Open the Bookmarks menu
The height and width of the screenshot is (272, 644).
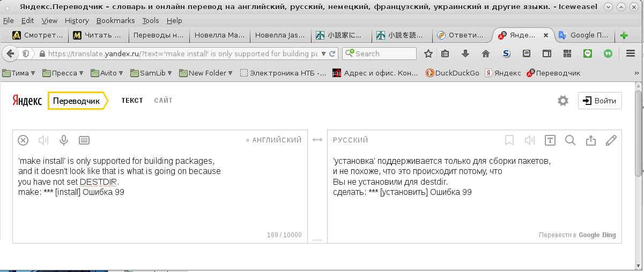click(116, 20)
